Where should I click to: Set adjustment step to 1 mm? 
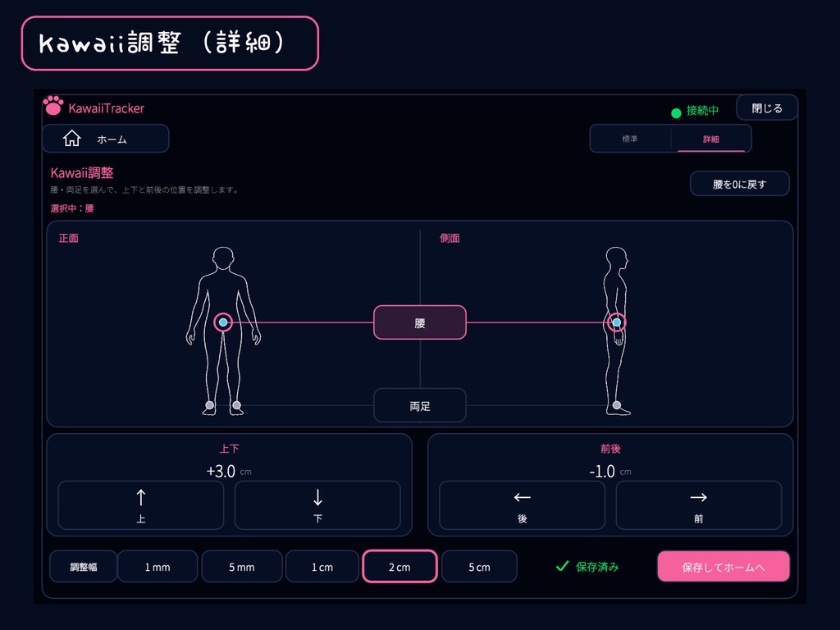pyautogui.click(x=157, y=567)
